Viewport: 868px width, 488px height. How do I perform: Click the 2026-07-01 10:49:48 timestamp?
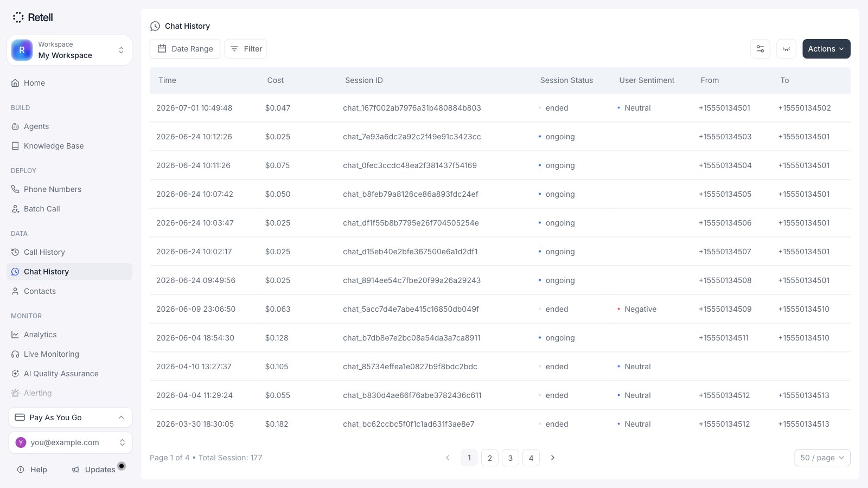[x=194, y=108]
